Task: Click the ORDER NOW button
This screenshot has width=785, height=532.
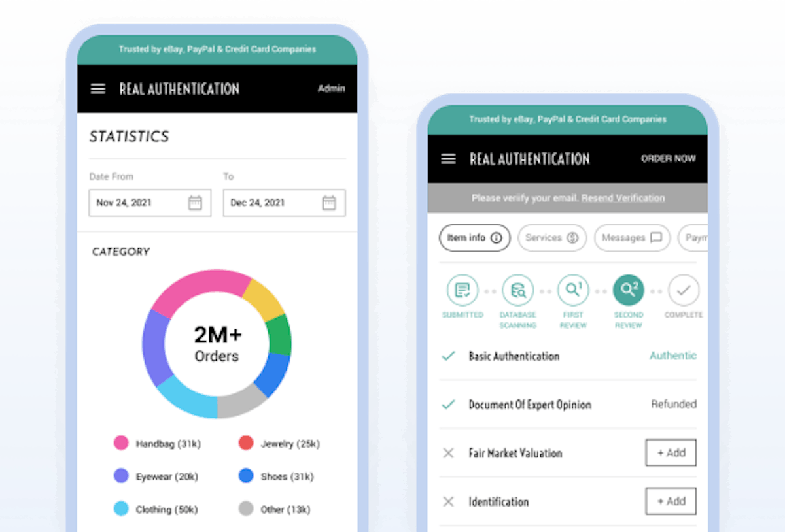Action: 668,158
